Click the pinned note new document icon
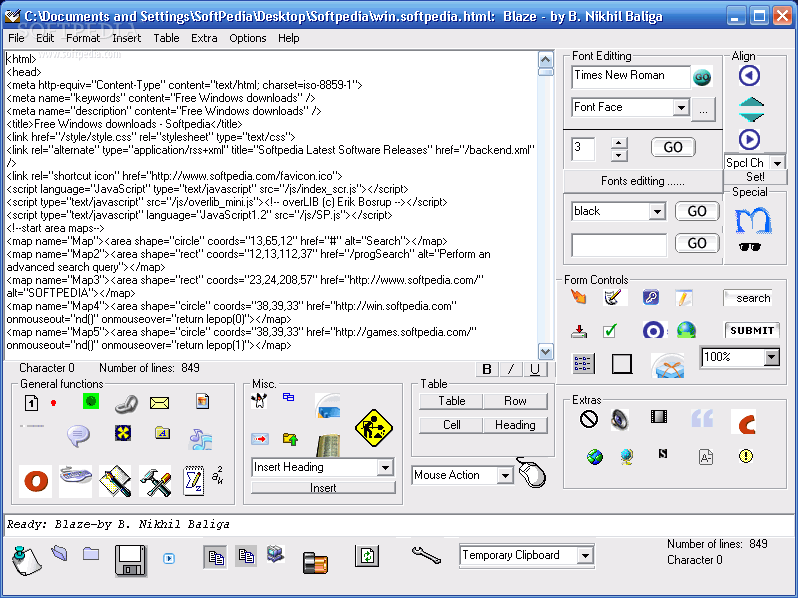The height and width of the screenshot is (598, 798). point(26,561)
